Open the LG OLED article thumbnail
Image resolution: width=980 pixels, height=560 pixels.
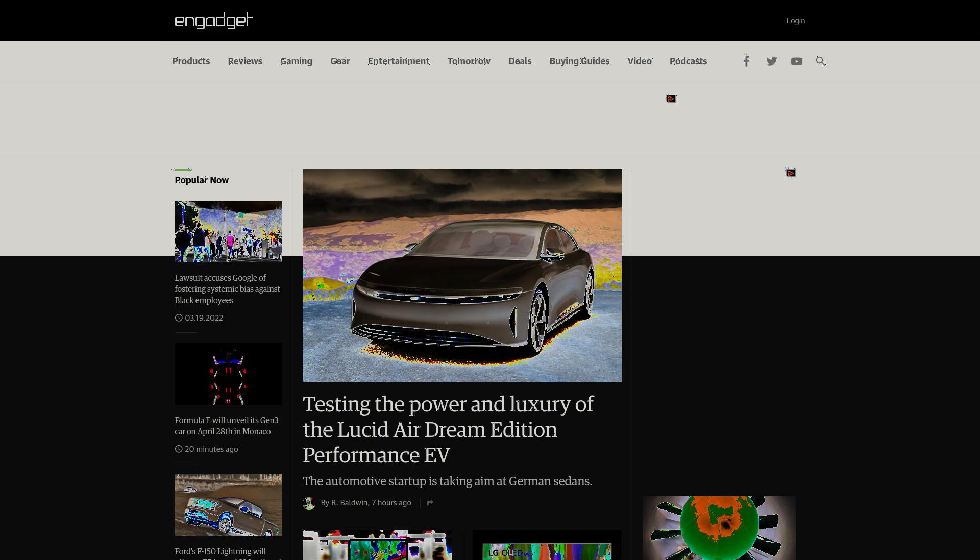point(547,545)
